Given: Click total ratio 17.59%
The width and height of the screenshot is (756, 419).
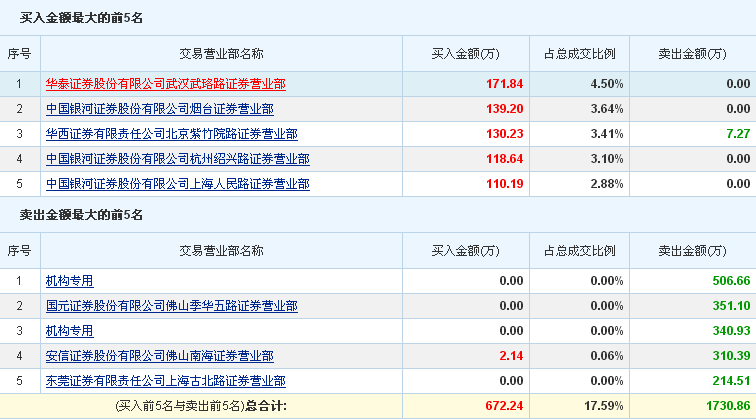Looking at the screenshot, I should click(x=604, y=406).
